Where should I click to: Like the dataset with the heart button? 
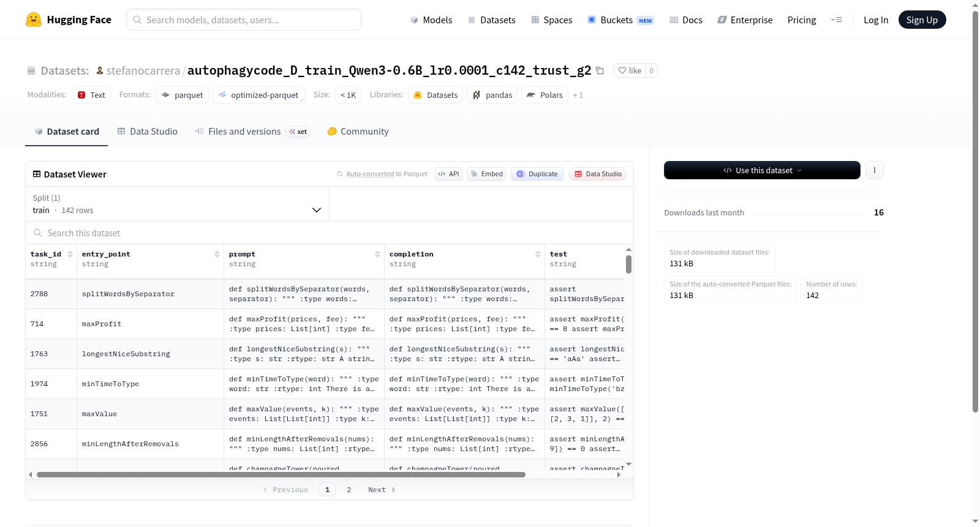click(630, 70)
